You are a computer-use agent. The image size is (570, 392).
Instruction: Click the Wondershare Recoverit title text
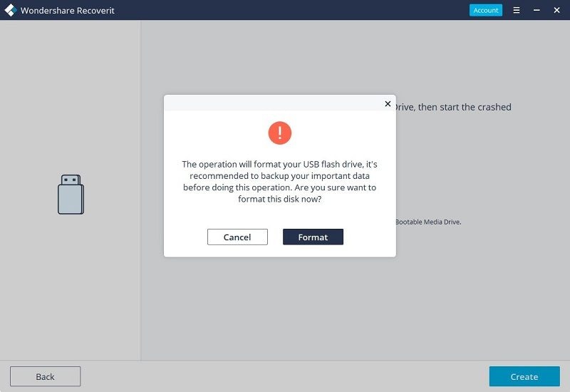(67, 11)
